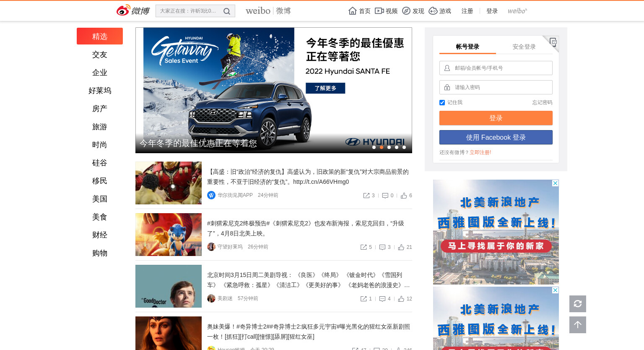This screenshot has height=350, width=644.
Task: Close the second 北美新浪地产 ad
Action: point(555,290)
